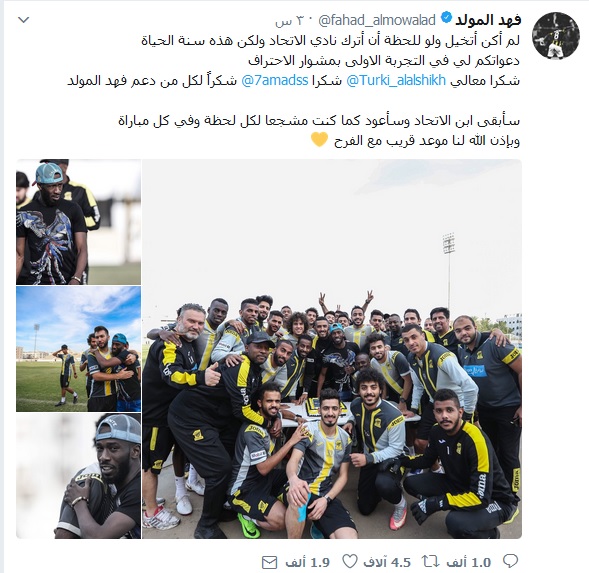
Task: Open the bottom close-up hugging photo
Action: 79,476
